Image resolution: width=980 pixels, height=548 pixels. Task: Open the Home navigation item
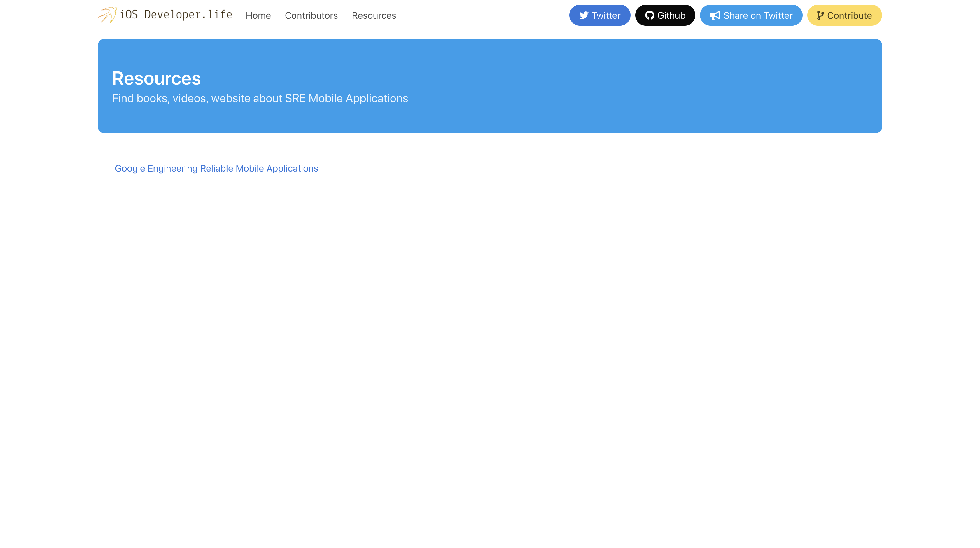258,15
